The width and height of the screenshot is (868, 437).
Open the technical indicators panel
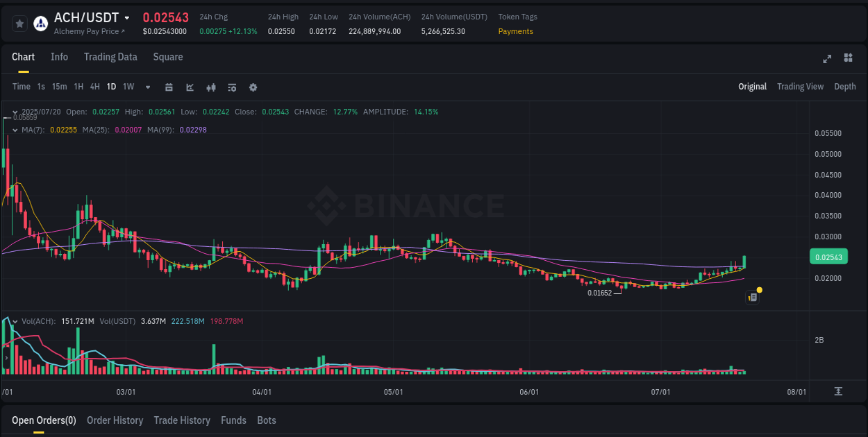232,87
